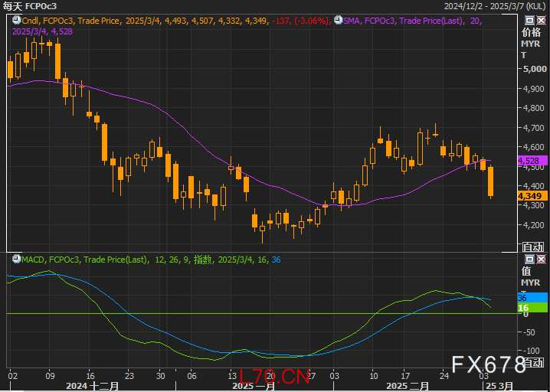The image size is (550, 392).
Task: Click the blue 36 MACD value tag
Action: (532, 297)
